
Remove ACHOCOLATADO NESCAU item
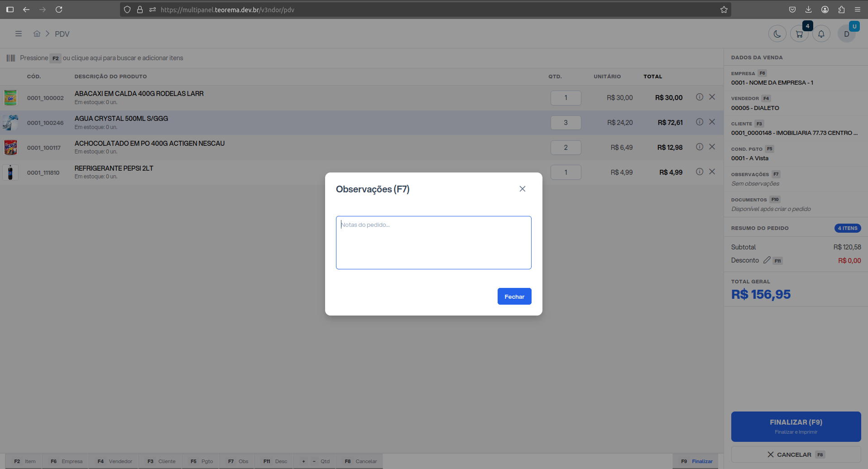pos(712,147)
